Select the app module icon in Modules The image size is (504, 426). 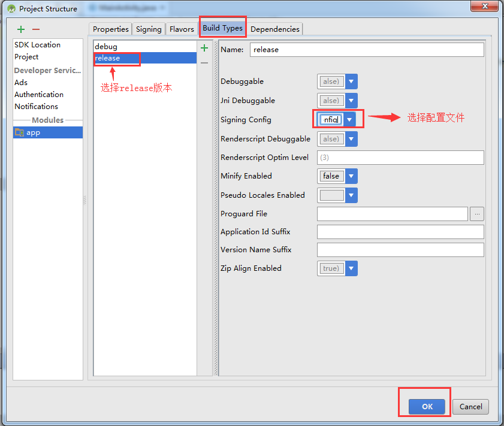[x=19, y=132]
